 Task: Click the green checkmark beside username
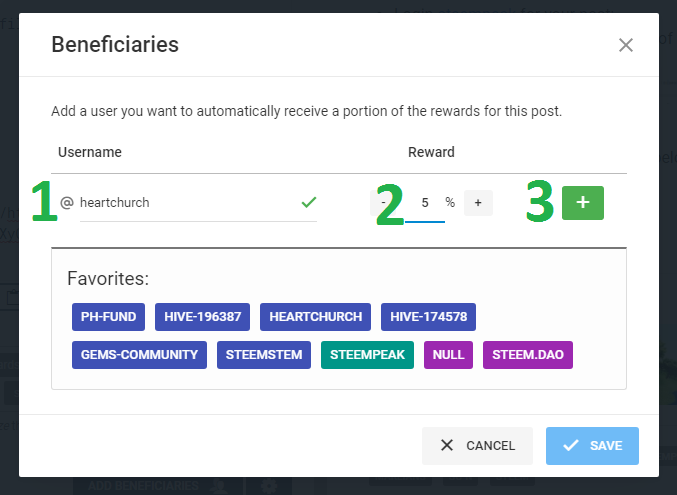pyautogui.click(x=309, y=202)
